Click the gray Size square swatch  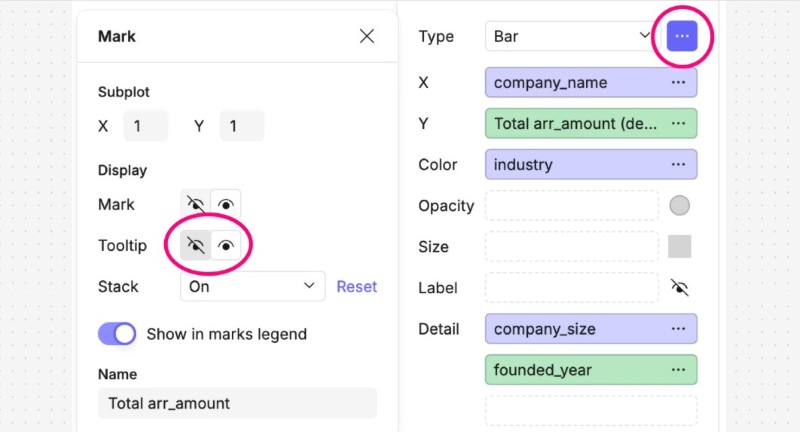point(679,247)
